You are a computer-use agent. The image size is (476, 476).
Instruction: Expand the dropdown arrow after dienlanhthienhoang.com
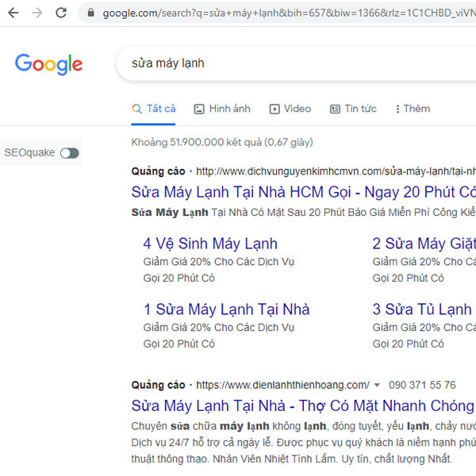tap(377, 386)
